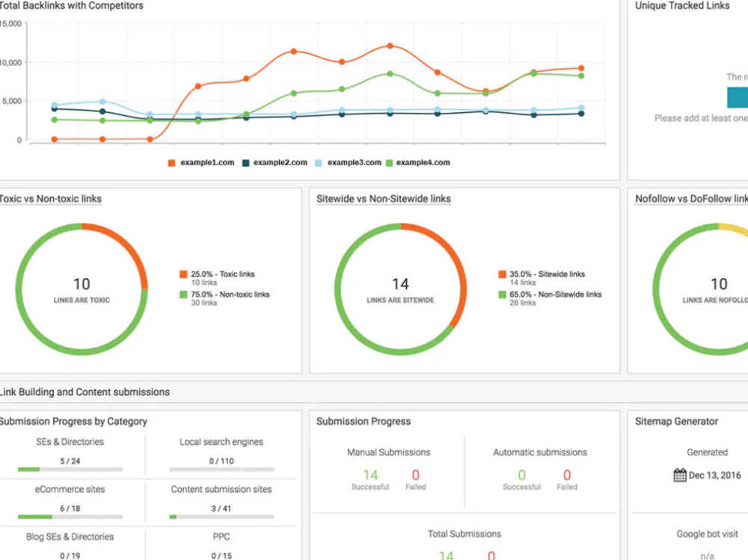This screenshot has height=560, width=748.
Task: Click the 10 Links Are Toxic donut center
Action: [x=82, y=289]
